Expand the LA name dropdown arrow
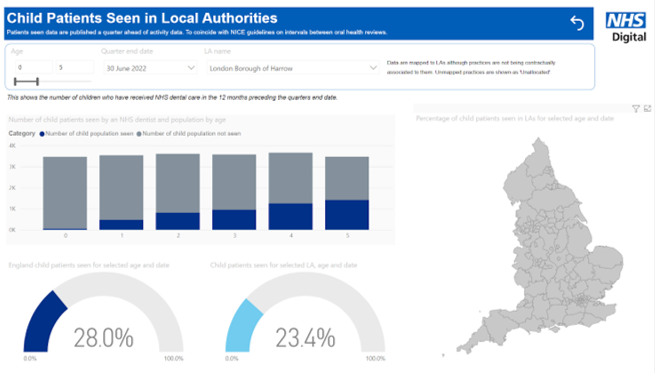Viewport: 655px width, 373px height. (373, 68)
